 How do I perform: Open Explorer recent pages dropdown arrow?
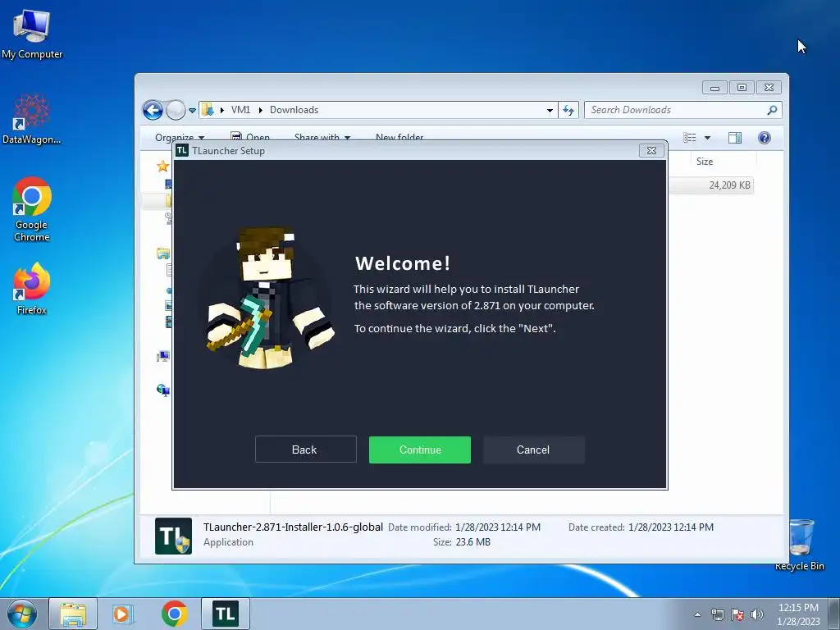[x=192, y=111]
